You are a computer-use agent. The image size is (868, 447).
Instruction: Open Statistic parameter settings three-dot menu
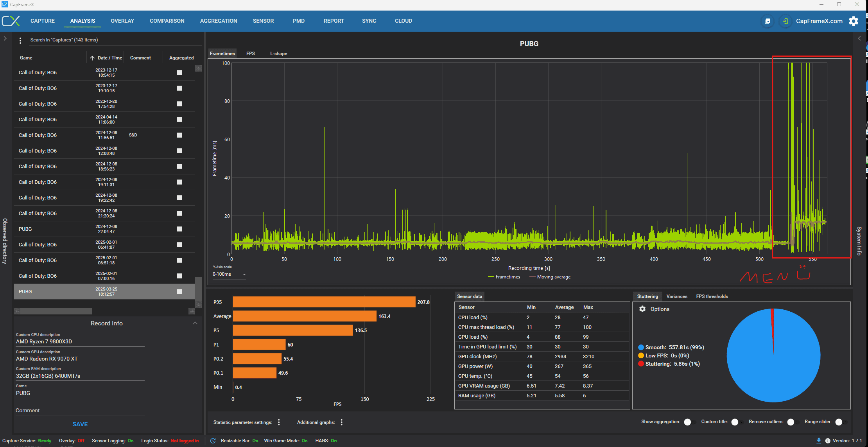click(279, 422)
